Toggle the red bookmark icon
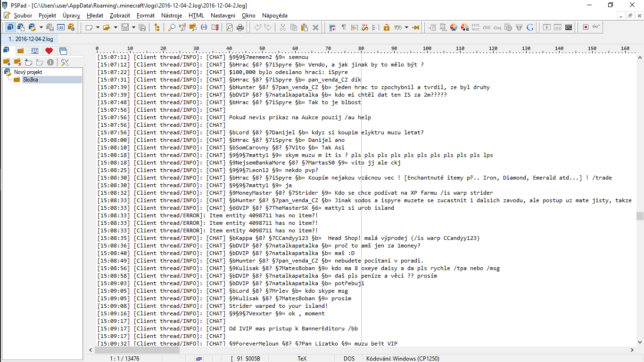Viewport: 644px width, 362px height. [215, 27]
